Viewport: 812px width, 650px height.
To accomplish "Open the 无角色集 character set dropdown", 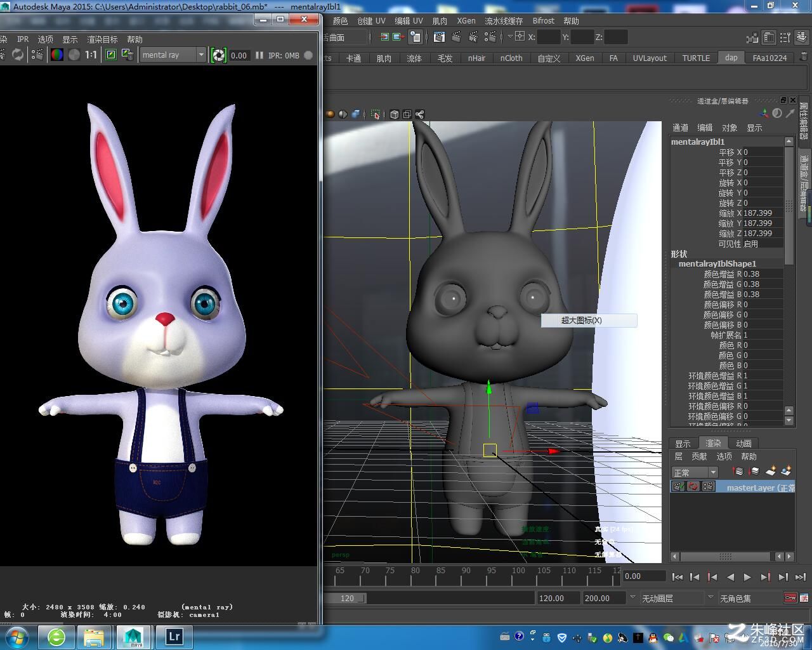I will pyautogui.click(x=749, y=598).
